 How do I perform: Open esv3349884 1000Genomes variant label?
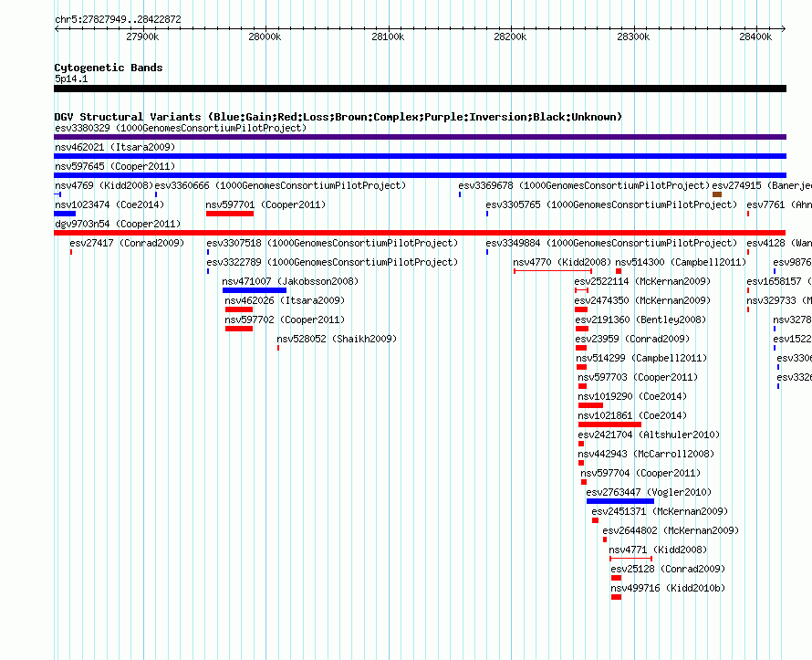tap(611, 243)
